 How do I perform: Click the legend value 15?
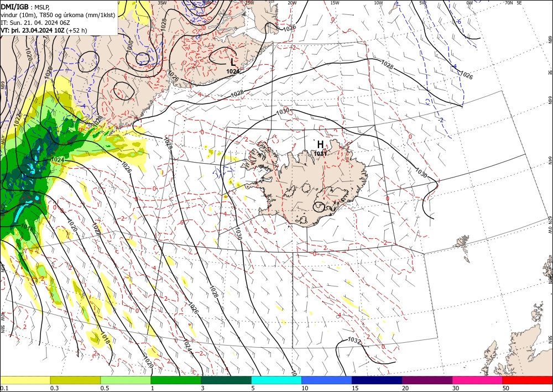[x=355, y=388]
